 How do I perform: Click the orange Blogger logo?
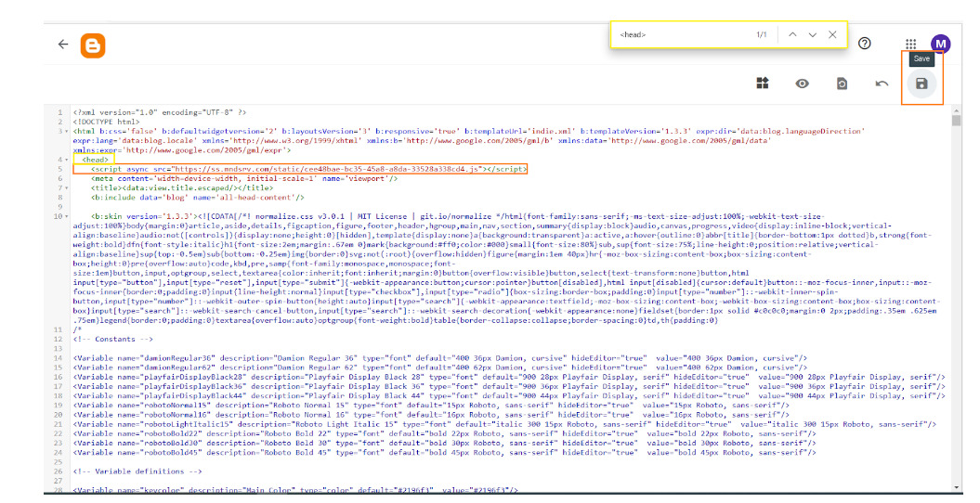(x=93, y=45)
